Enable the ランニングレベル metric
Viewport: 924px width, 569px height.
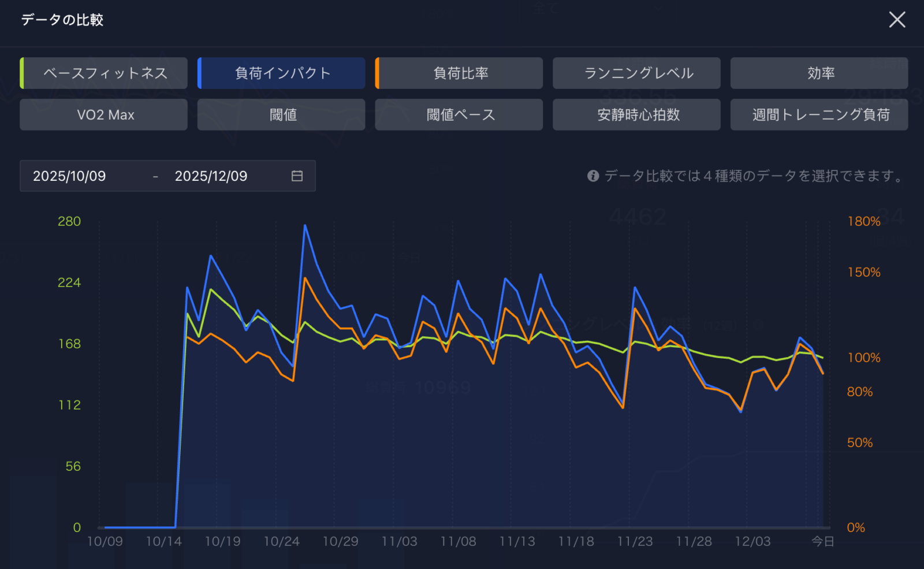636,73
